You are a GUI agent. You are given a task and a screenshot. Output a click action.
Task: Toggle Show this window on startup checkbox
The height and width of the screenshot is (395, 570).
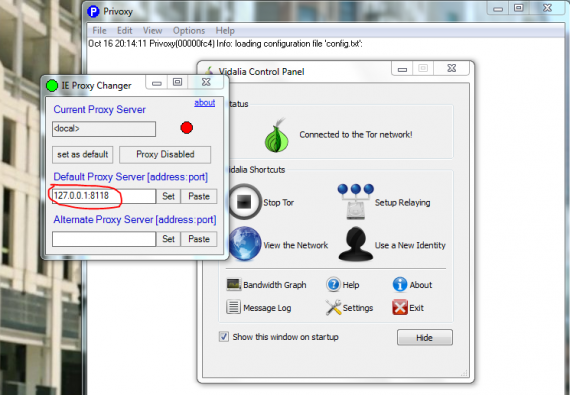[x=224, y=336]
